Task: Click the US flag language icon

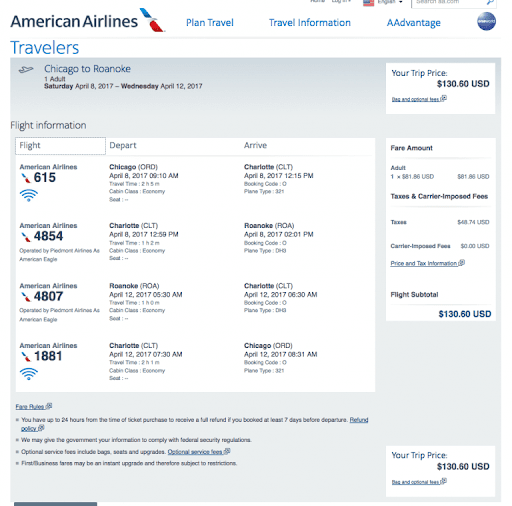Action: pos(368,3)
